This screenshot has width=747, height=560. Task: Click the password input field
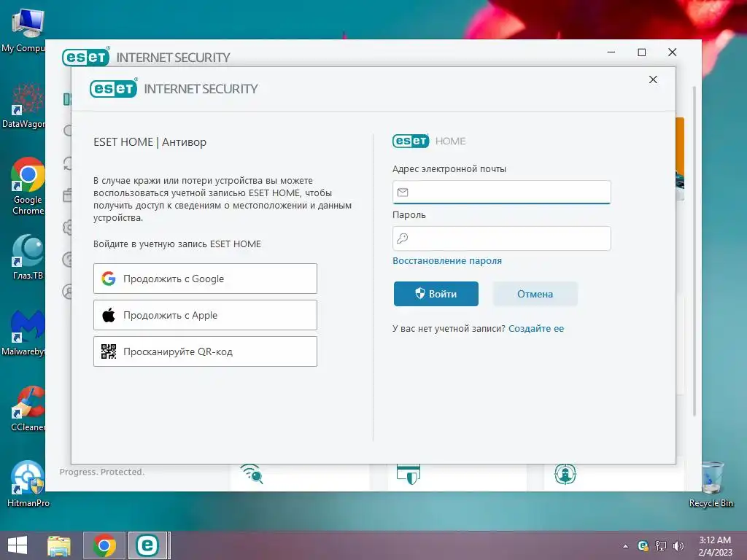click(x=501, y=238)
